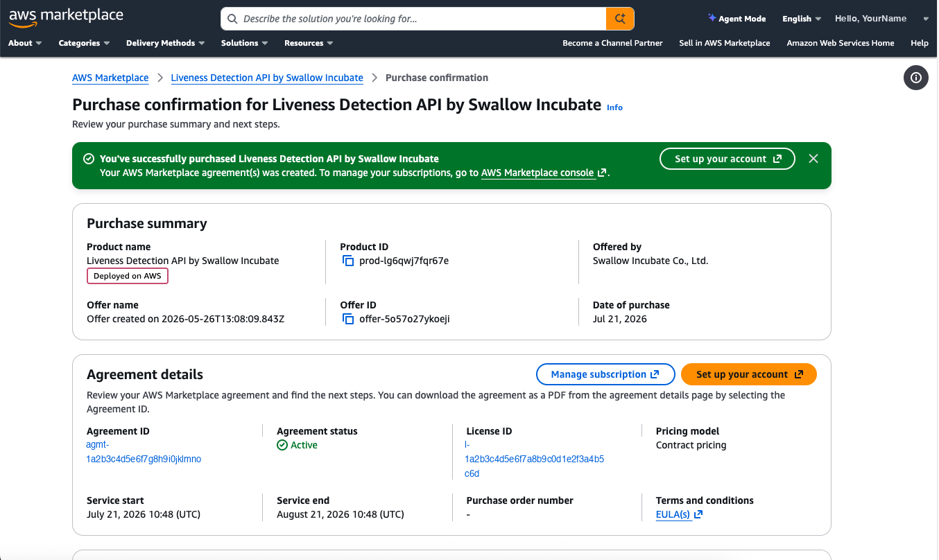939x560 pixels.
Task: Expand the Resources menu
Action: click(309, 43)
